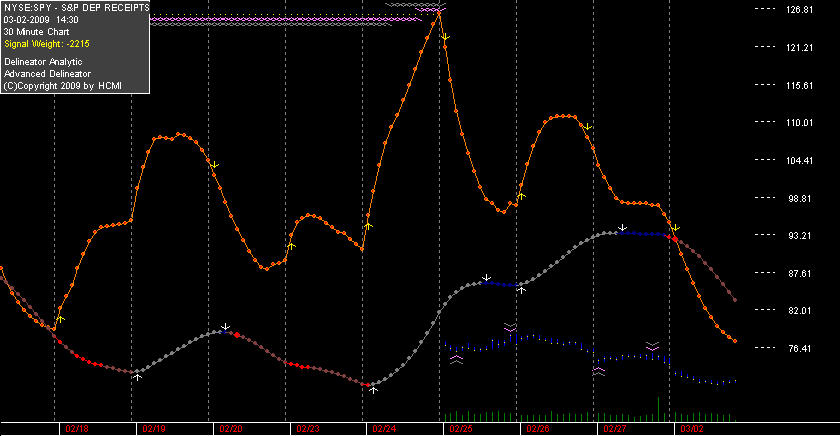
Task: Click the white down arrow on the 02/25 gray line
Action: [486, 277]
